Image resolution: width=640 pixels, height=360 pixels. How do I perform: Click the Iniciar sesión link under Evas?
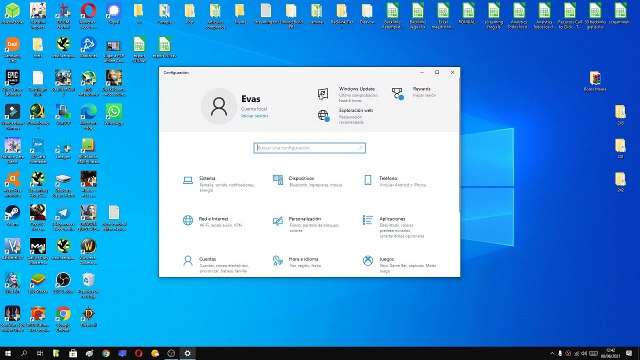(x=254, y=116)
